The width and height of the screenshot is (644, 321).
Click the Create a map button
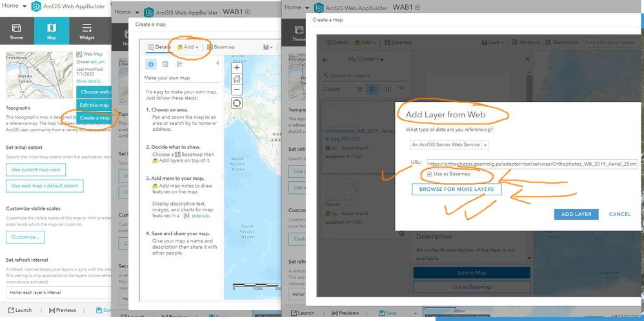[x=94, y=118]
